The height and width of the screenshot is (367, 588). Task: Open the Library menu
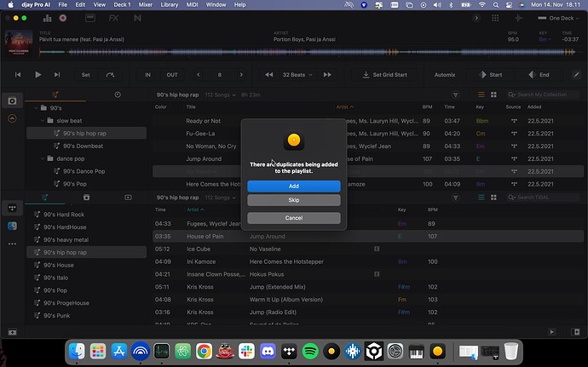tap(169, 4)
